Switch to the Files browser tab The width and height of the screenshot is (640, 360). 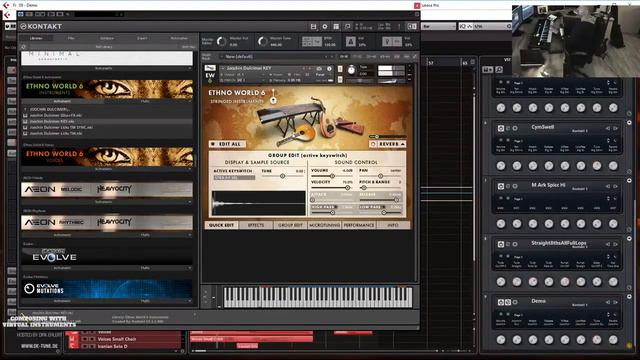[x=71, y=38]
